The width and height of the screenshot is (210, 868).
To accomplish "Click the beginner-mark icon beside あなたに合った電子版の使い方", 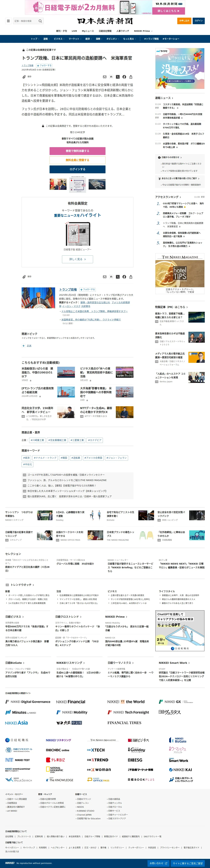I will [159, 178].
